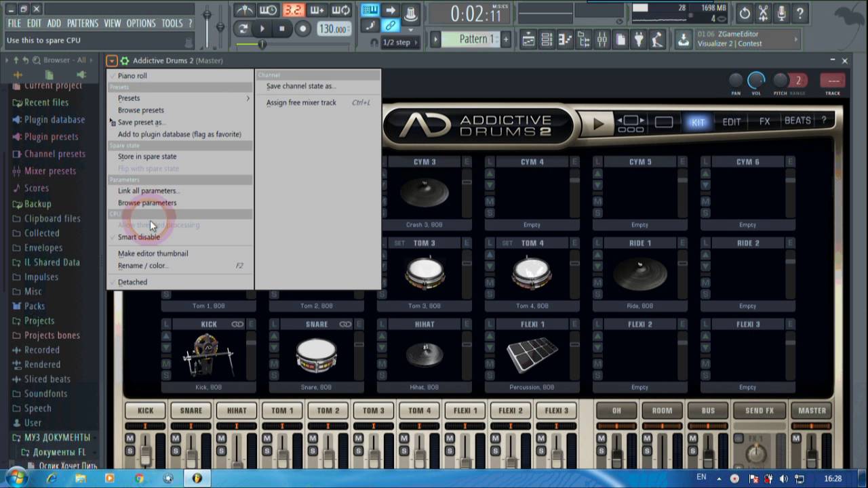
Task: Choose Browse presets
Action: click(x=180, y=110)
